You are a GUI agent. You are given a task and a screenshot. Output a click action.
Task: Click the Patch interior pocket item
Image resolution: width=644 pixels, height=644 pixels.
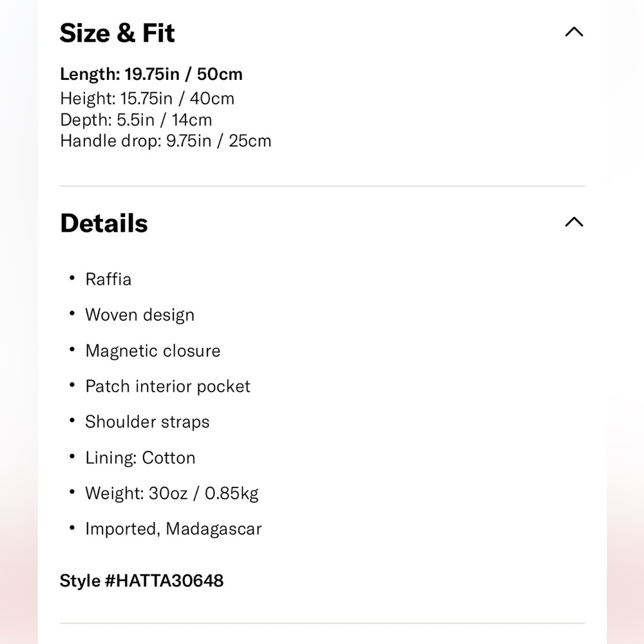(x=167, y=386)
